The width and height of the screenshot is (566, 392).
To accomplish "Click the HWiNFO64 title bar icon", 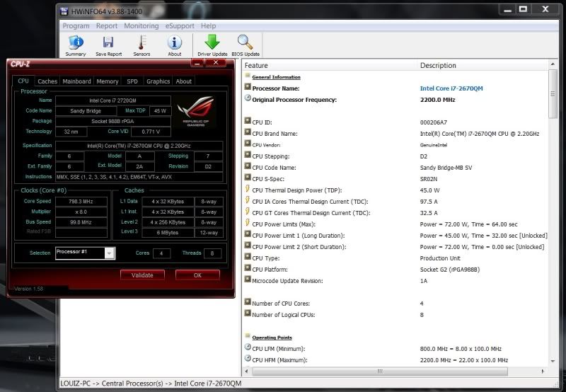I will click(65, 11).
